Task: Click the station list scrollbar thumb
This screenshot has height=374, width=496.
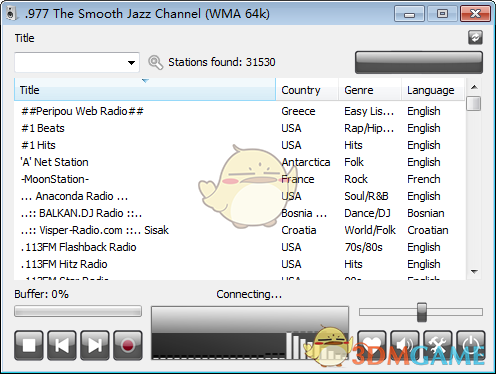Action: coord(474,103)
